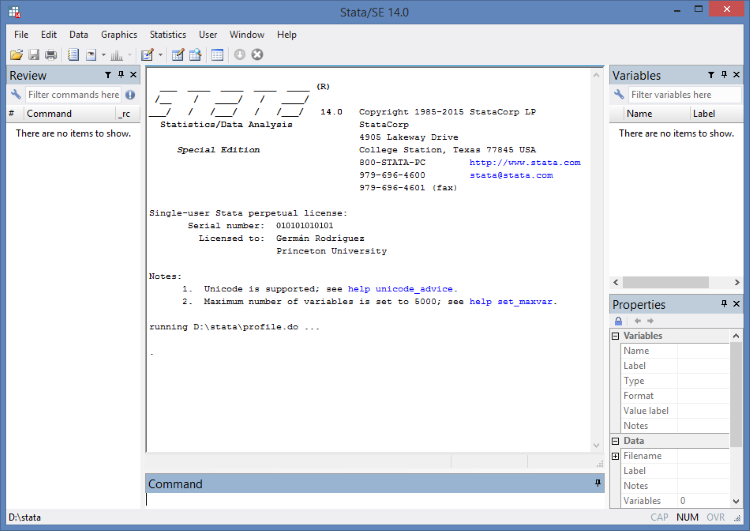Screen dimensions: 750x531
Task: Open the User menu
Action: [x=208, y=34]
